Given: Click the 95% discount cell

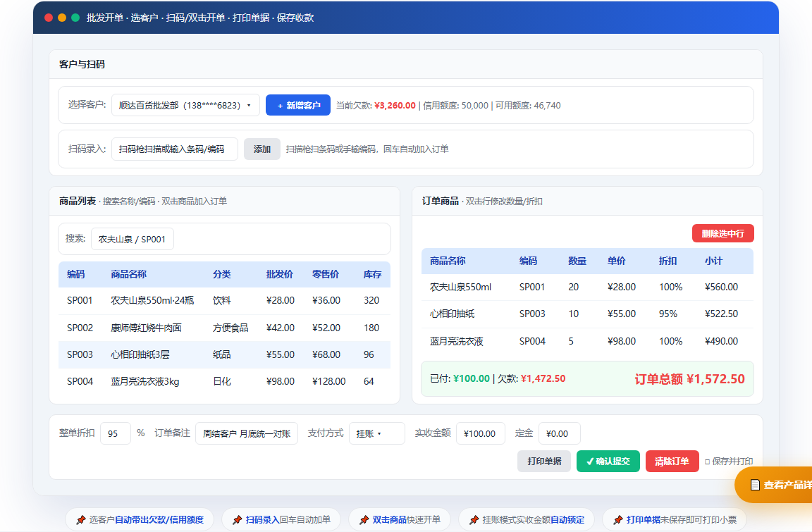Looking at the screenshot, I should (668, 314).
